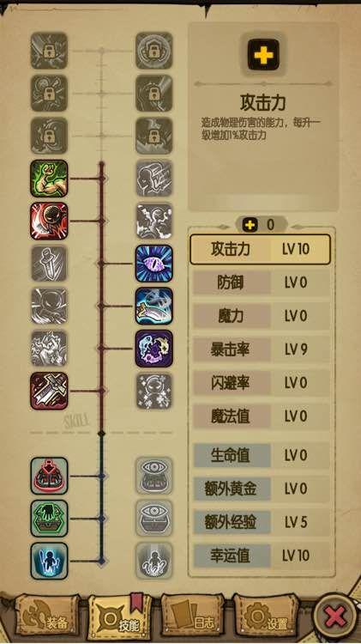Click the grayed eye chest skill icon
The height and width of the screenshot is (644, 361).
coord(153,519)
